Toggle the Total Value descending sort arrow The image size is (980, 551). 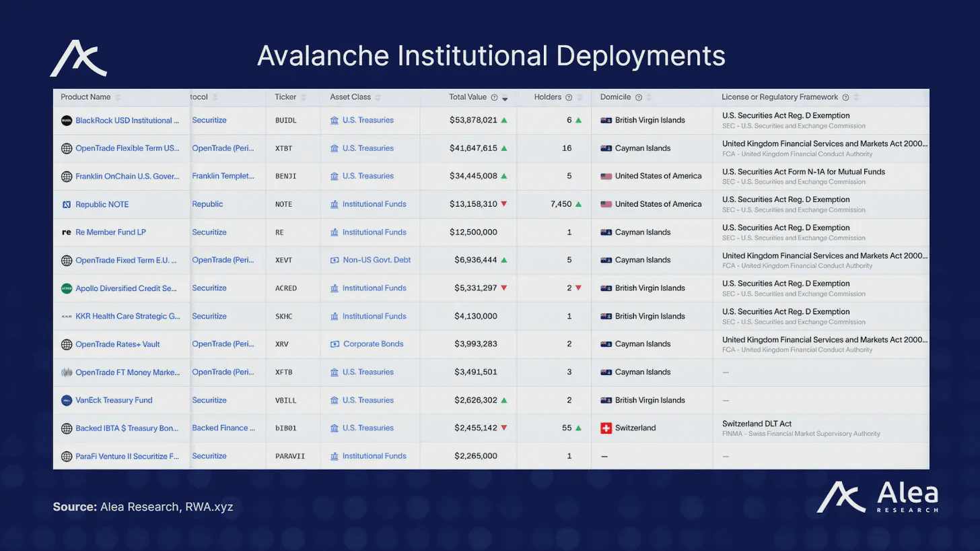(505, 98)
